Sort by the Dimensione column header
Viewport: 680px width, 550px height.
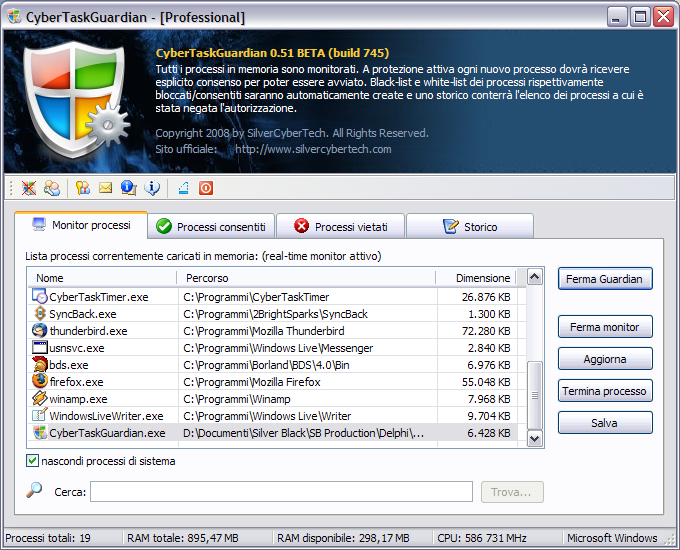(476, 278)
